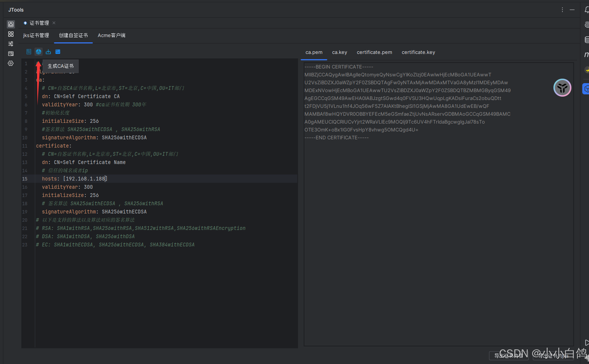The image size is (589, 364).
Task: Select the top certificate sidebar icon
Action: (11, 24)
